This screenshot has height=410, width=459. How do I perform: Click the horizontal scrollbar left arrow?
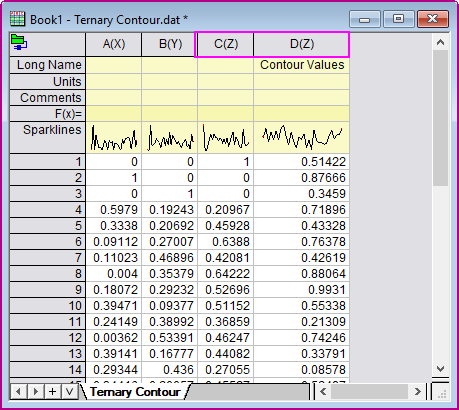(323, 391)
